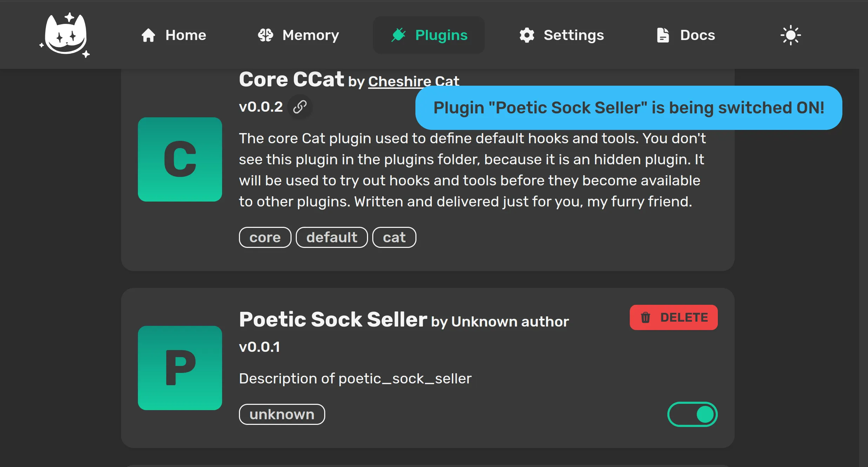Open the Docs link
Screen dimensions: 868x467
point(686,35)
